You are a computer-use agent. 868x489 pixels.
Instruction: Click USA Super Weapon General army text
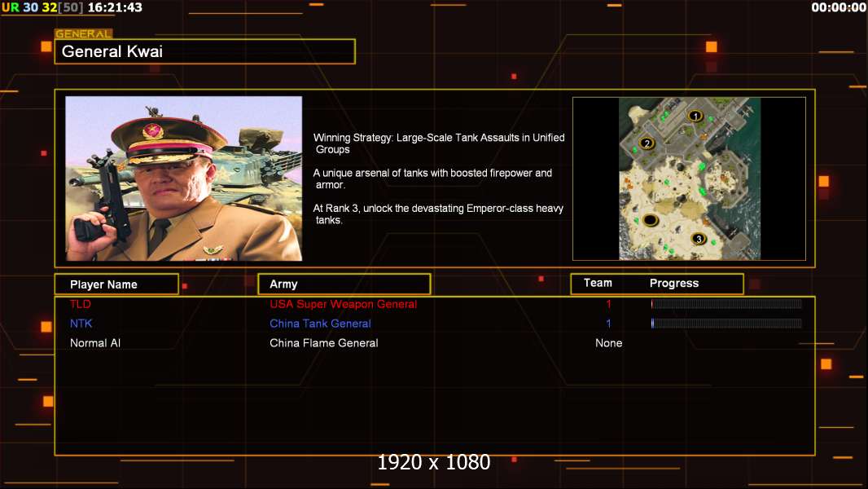tap(344, 304)
